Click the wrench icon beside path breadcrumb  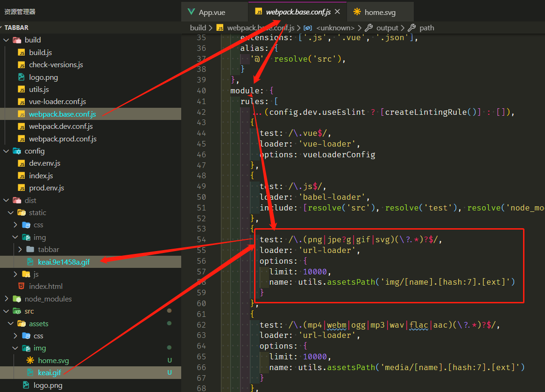[x=411, y=28]
